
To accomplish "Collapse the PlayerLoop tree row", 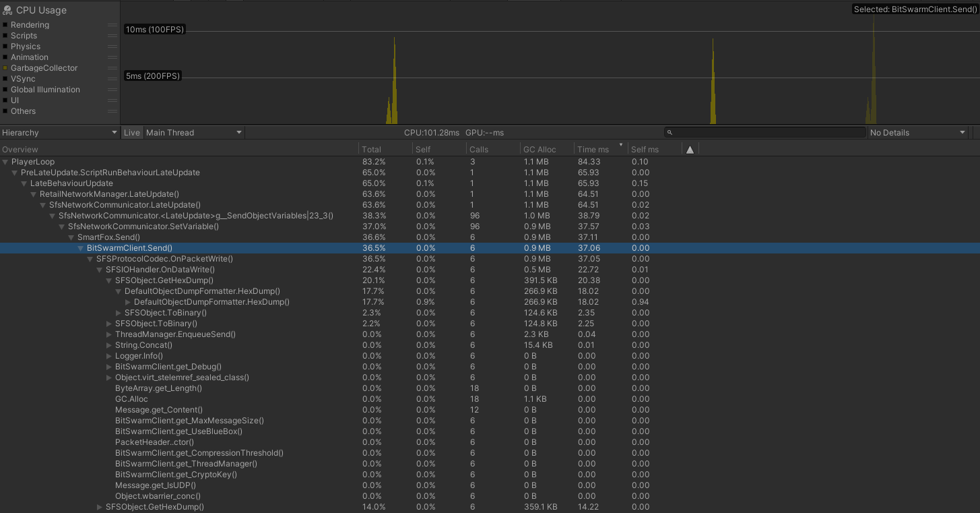I will tap(6, 162).
